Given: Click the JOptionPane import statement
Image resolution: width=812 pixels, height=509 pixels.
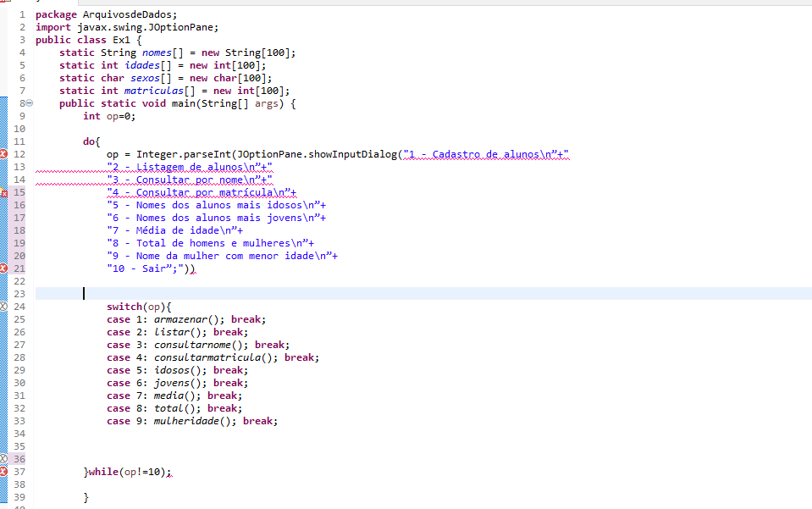Looking at the screenshot, I should click(x=127, y=27).
